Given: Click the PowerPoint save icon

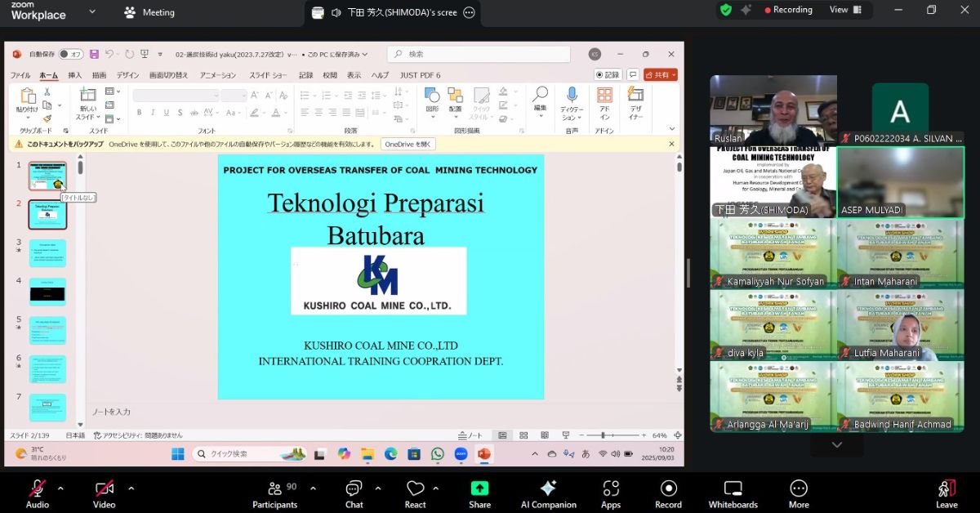Looking at the screenshot, I should tap(94, 54).
